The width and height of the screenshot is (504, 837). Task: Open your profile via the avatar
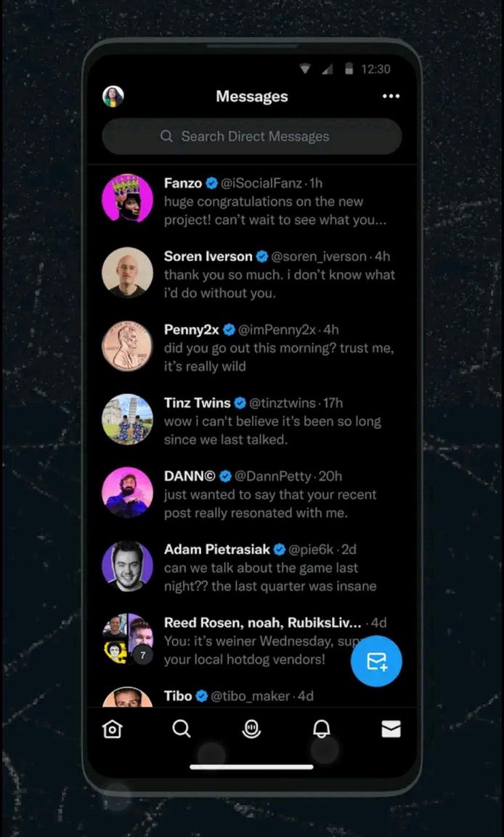pos(113,95)
